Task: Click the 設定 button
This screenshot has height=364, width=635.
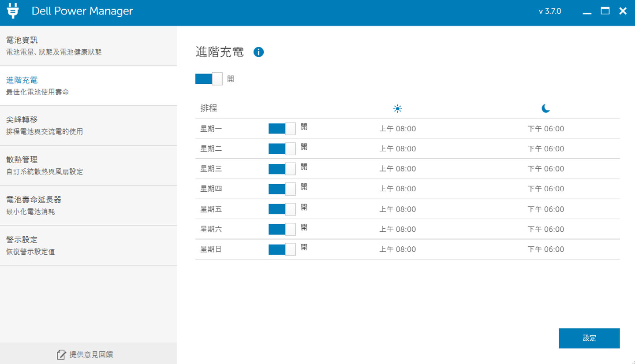Action: (589, 338)
